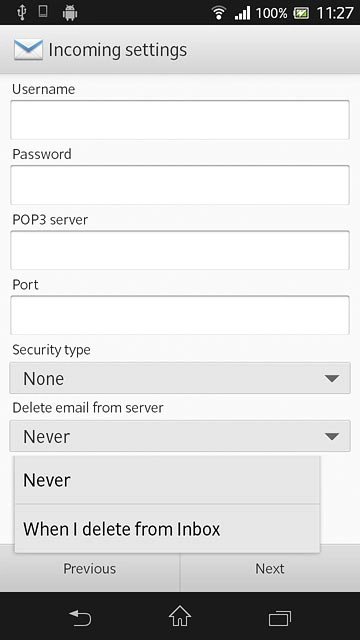Select Never from the dropdown list
The width and height of the screenshot is (360, 640).
167,480
